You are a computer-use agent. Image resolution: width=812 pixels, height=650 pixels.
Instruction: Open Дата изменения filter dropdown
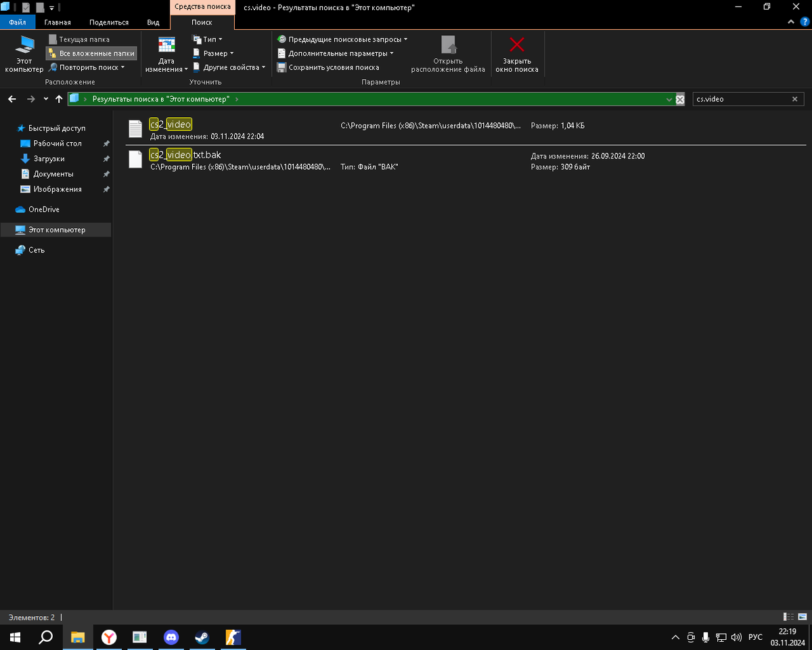coord(166,54)
